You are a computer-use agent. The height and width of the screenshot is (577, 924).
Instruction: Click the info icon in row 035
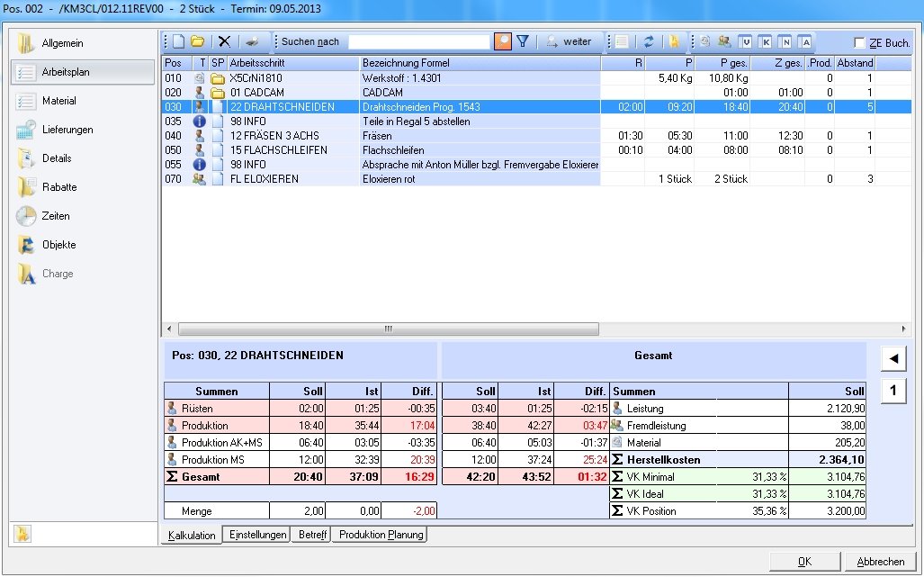(x=200, y=122)
